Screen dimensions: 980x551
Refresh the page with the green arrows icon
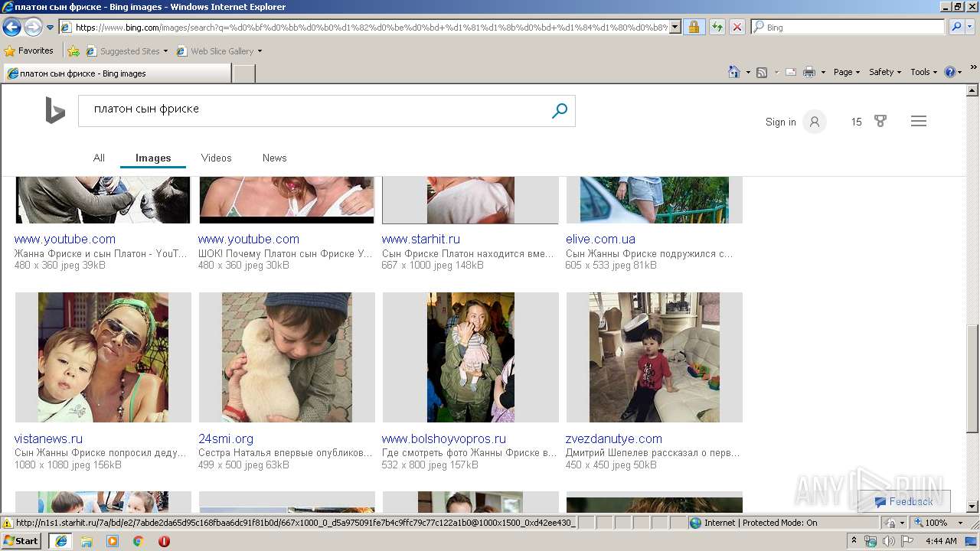pyautogui.click(x=717, y=27)
